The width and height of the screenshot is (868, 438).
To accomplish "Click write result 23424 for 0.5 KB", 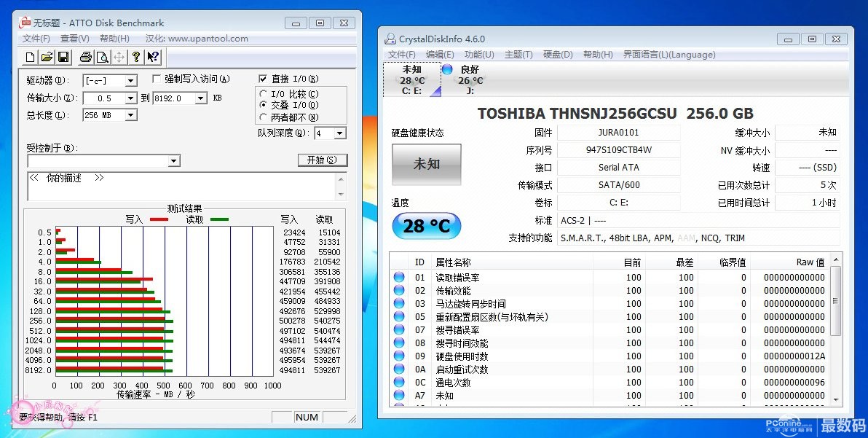I will tap(294, 232).
